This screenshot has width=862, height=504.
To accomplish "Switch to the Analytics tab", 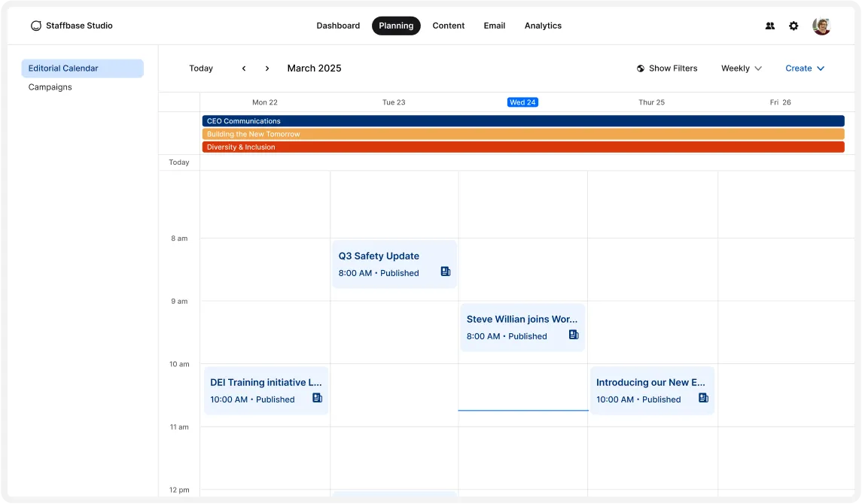I will tap(543, 26).
